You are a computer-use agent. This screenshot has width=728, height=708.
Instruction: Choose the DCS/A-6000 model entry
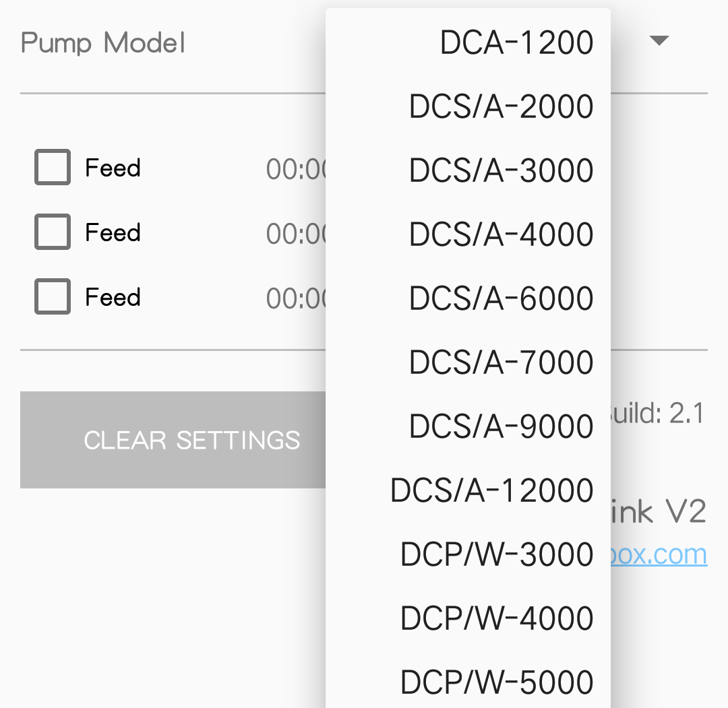[468, 298]
